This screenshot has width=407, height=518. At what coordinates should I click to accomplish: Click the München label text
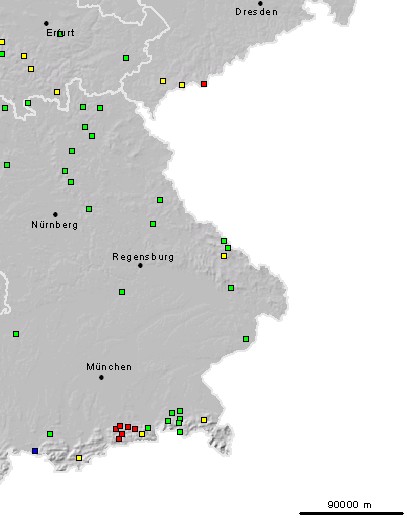tap(109, 367)
